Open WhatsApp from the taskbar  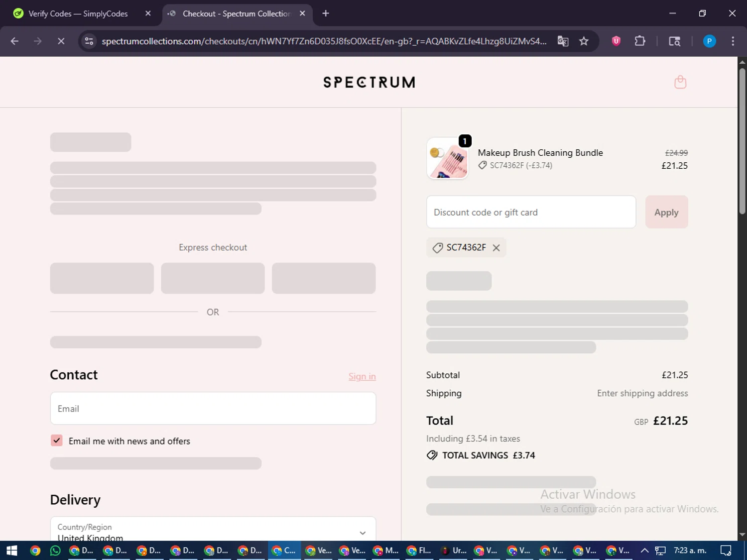tap(55, 551)
